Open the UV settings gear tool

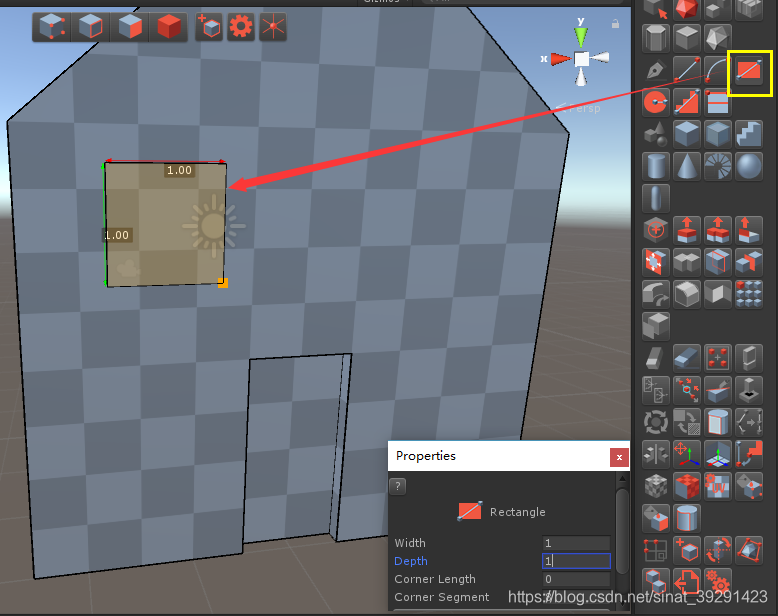point(717,486)
